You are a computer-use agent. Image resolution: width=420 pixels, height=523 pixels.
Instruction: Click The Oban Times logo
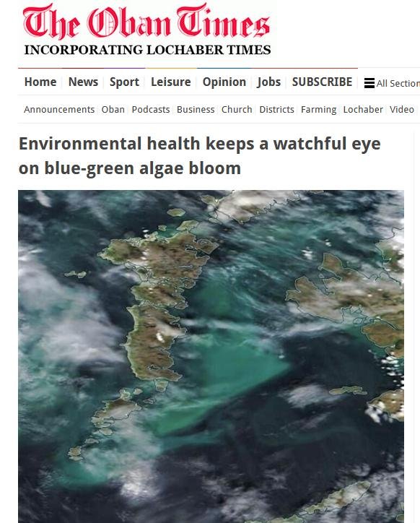click(x=146, y=30)
